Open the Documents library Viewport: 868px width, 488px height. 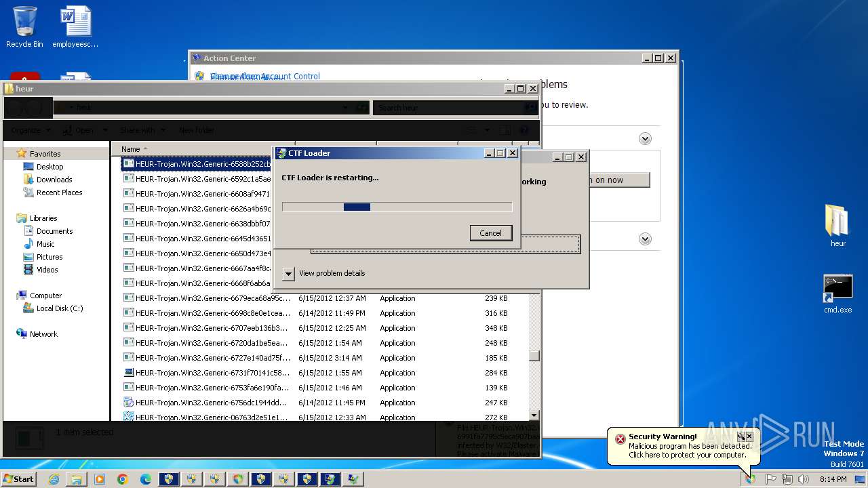pyautogui.click(x=54, y=231)
